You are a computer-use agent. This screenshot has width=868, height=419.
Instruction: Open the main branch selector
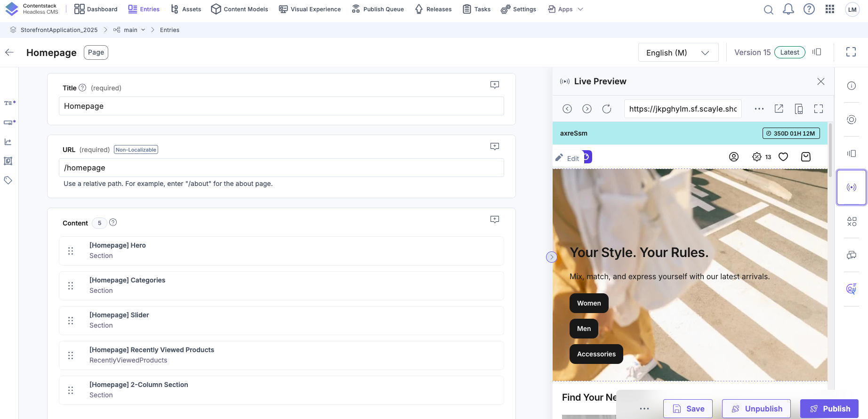coord(130,30)
